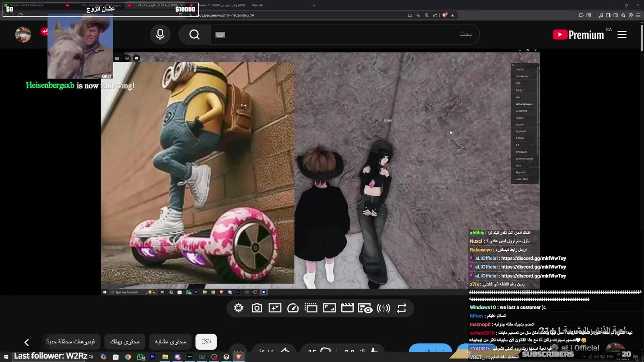The image size is (644, 362).
Task: Open the on-screen keyboard icon in search box
Action: 220,35
